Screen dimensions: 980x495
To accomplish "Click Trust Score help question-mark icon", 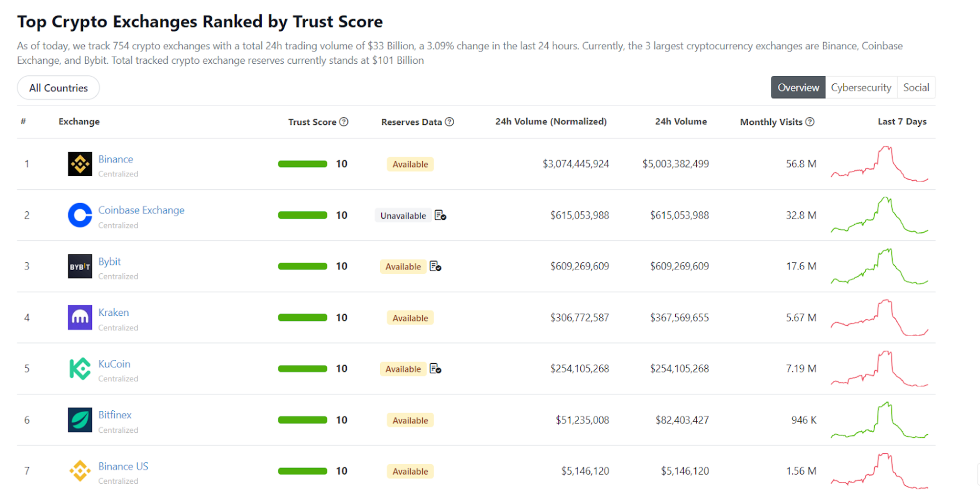I will coord(344,122).
